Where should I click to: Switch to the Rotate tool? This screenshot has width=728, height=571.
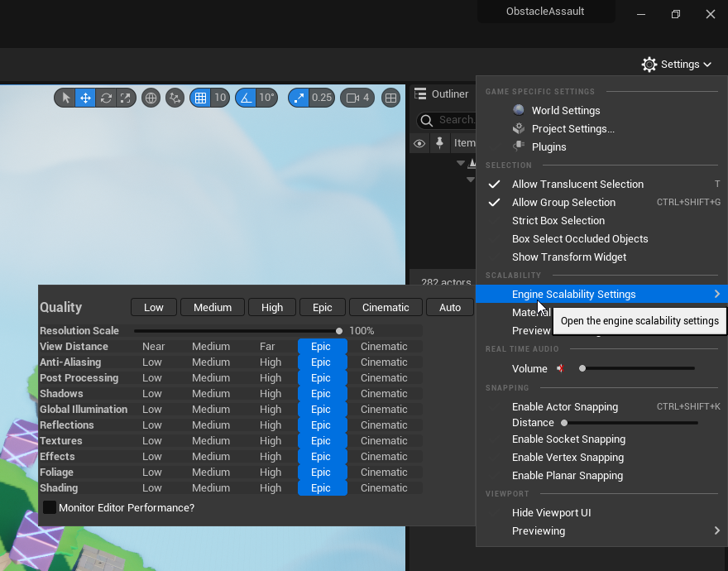[x=106, y=98]
